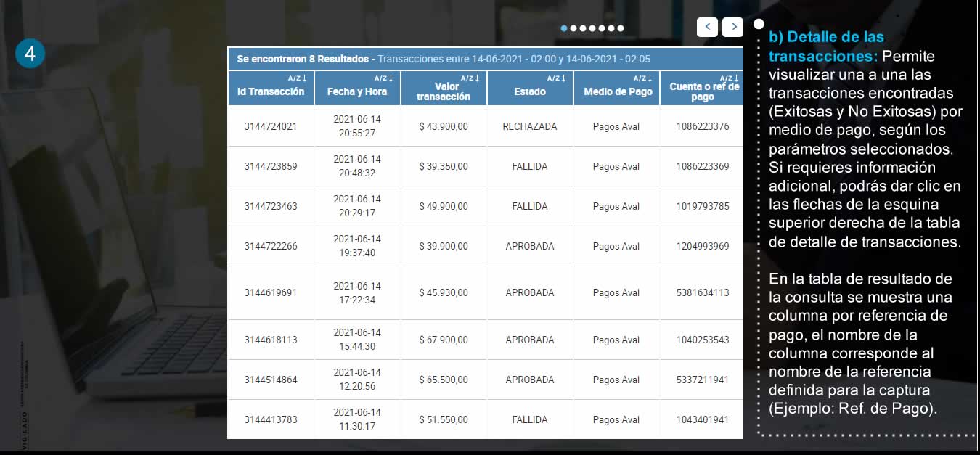980x455 pixels.
Task: Go to the previous slide with the left arrow
Action: (x=707, y=27)
